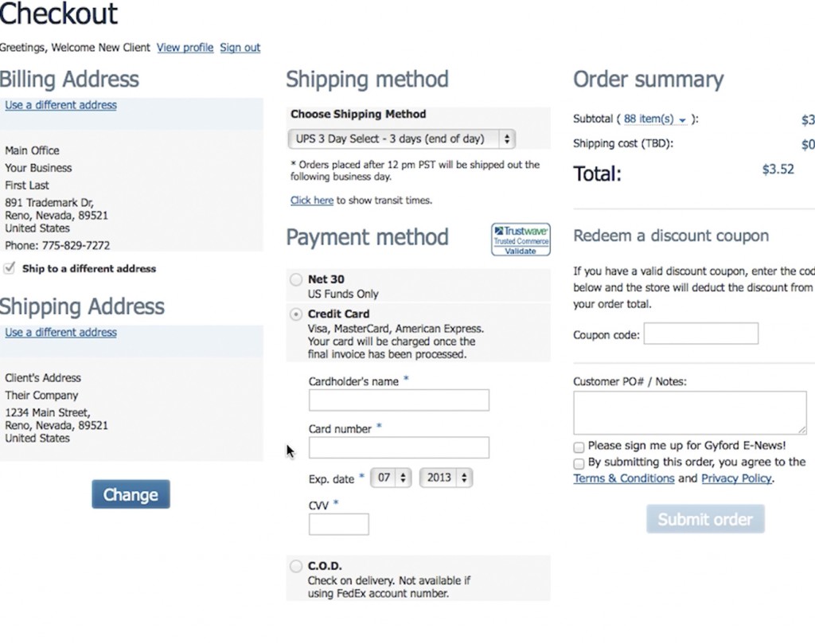Use a different billing address
This screenshot has height=644, width=815.
(x=60, y=104)
